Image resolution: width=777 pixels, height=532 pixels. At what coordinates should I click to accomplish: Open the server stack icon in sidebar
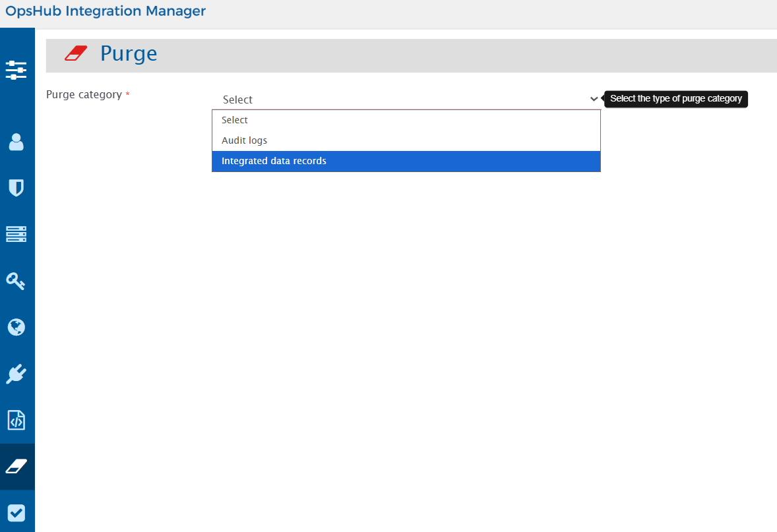coord(16,234)
